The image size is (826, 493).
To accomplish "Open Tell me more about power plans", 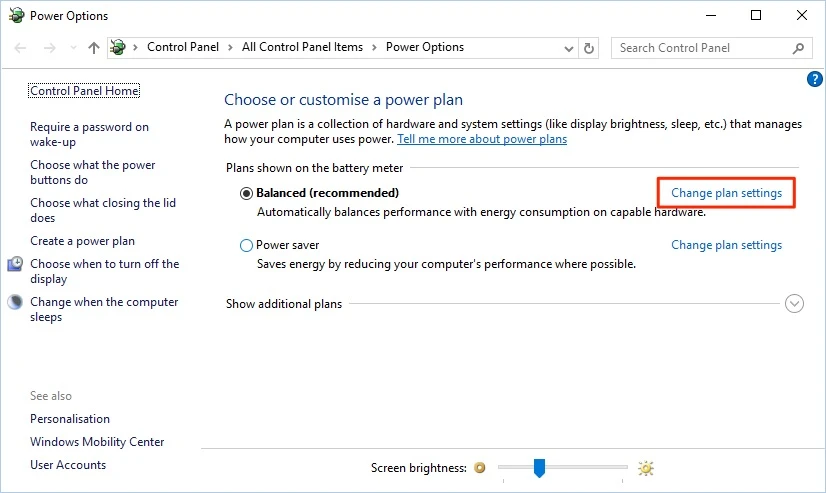I will click(482, 139).
